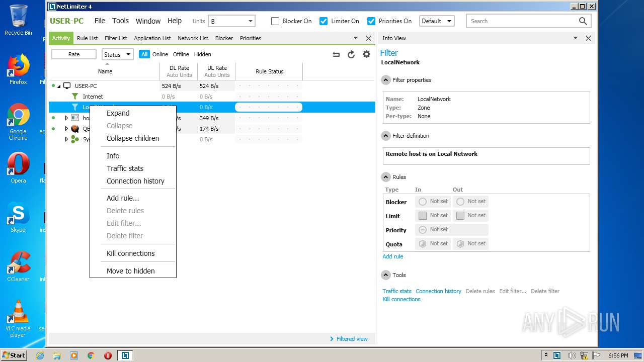Image resolution: width=644 pixels, height=362 pixels.
Task: Select the Online status filter
Action: click(x=160, y=54)
